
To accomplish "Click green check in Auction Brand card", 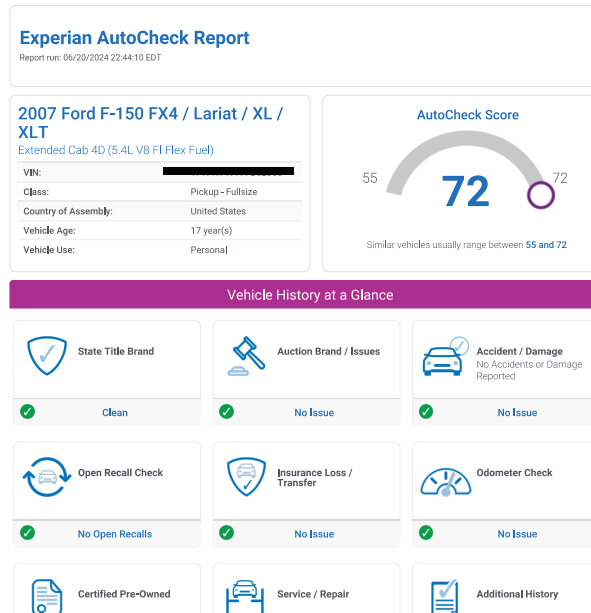I will (226, 412).
